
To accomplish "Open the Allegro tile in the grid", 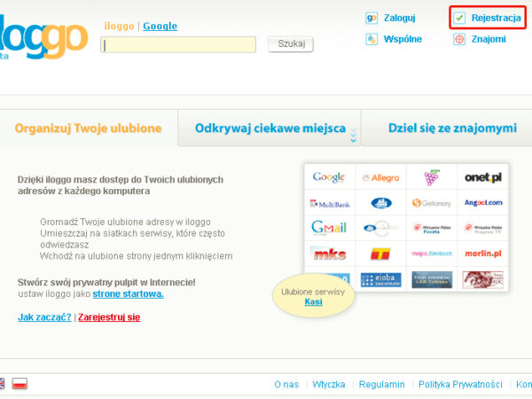I will click(380, 177).
